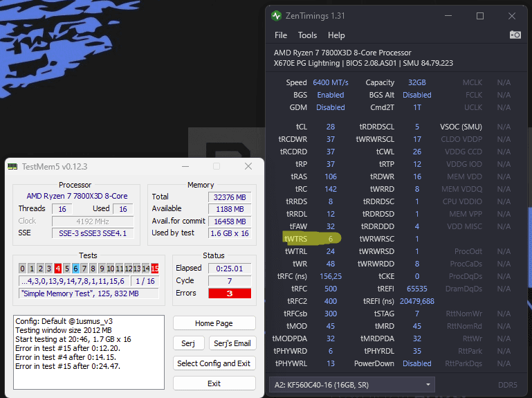Click the tRAS value 106
Screen dimensions: 532x398
tap(331, 177)
